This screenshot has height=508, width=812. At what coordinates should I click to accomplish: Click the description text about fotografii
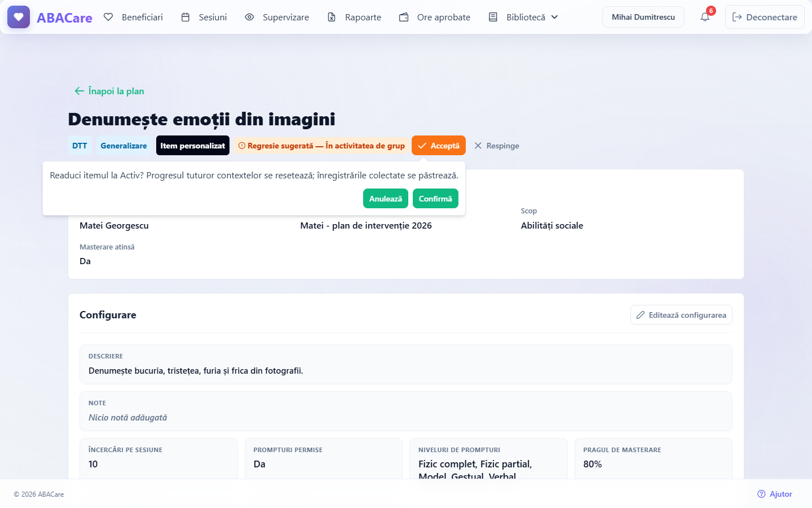tap(196, 371)
